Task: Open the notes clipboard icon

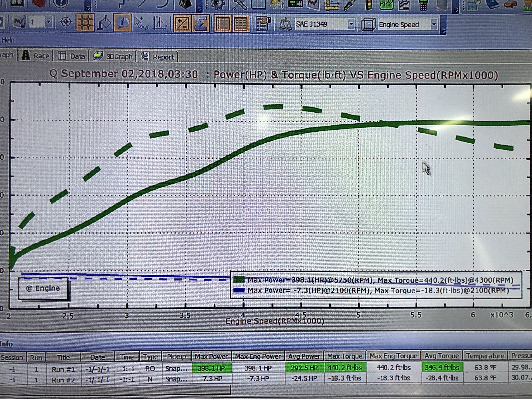Action: 263,24
